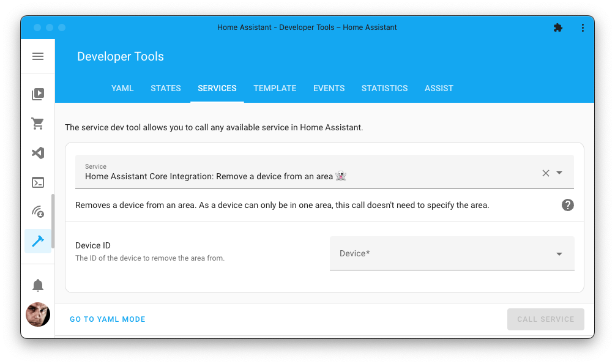Select the Developer Tools hammer icon
The width and height of the screenshot is (615, 364).
(x=38, y=241)
